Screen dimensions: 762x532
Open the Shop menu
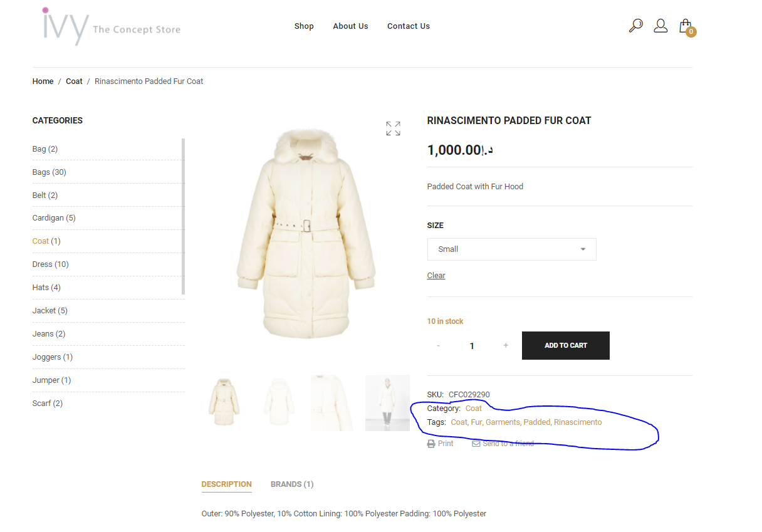pos(304,26)
